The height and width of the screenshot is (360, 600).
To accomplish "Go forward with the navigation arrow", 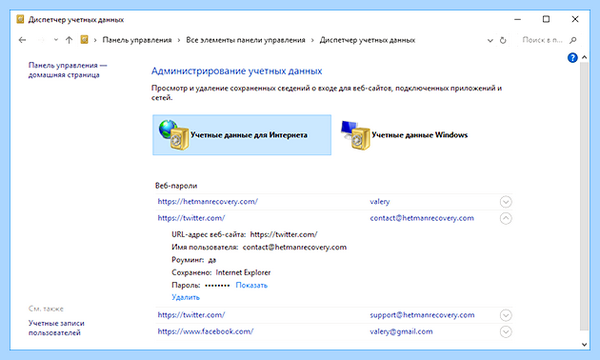I will [x=41, y=40].
